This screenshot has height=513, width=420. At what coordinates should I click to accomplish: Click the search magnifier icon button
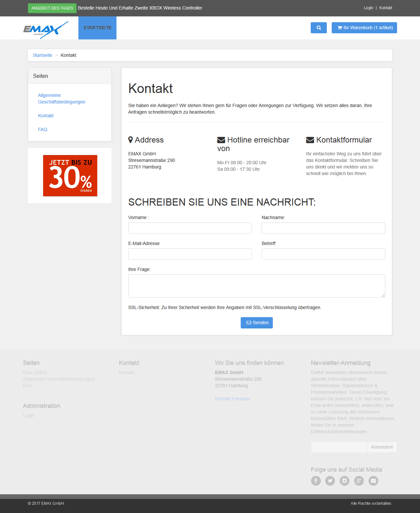(319, 28)
